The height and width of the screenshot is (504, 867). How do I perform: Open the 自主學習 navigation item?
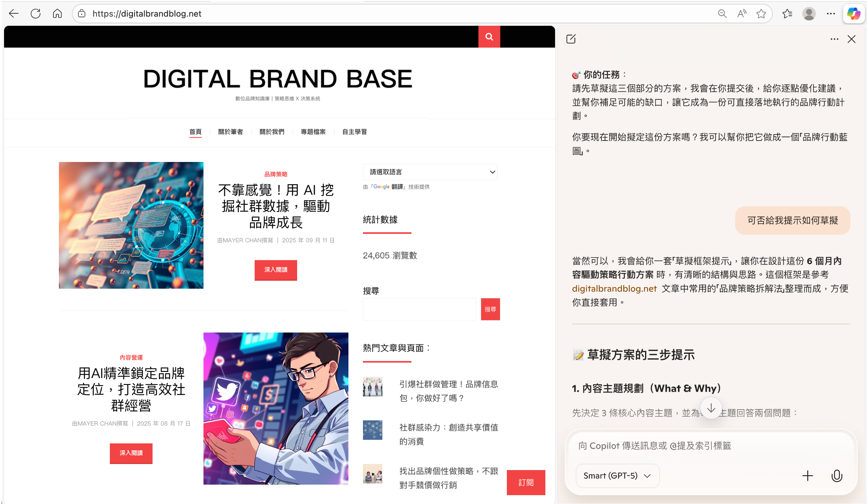pyautogui.click(x=354, y=132)
